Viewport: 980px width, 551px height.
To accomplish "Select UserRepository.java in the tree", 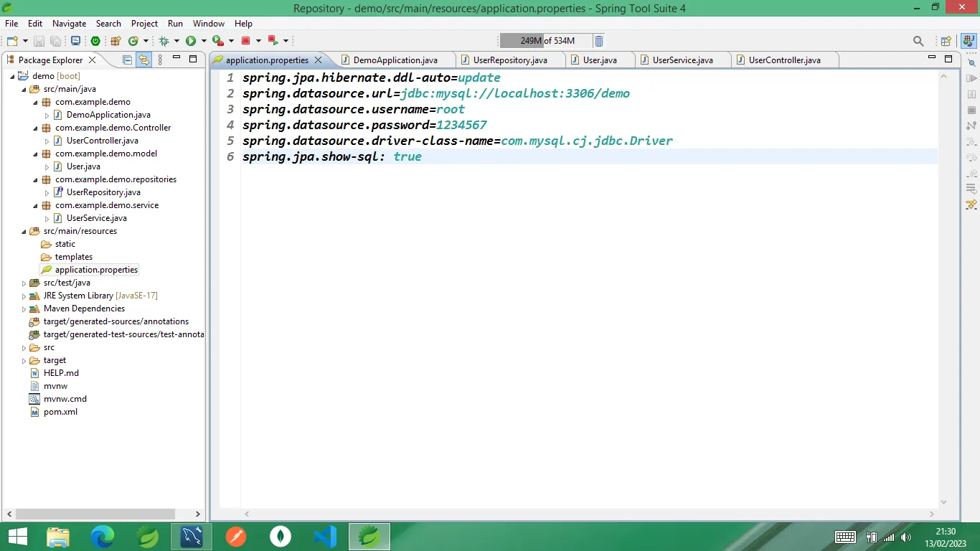I will click(103, 192).
